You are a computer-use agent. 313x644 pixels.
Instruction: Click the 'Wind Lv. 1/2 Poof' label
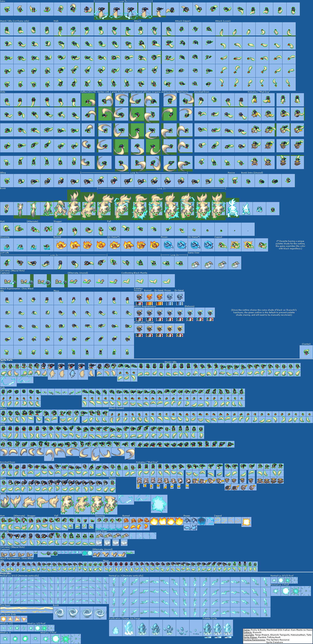coord(36,624)
